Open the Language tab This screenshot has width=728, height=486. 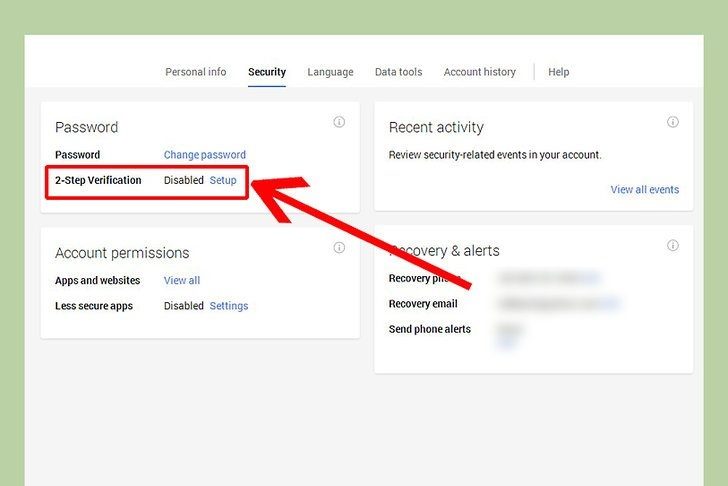330,72
